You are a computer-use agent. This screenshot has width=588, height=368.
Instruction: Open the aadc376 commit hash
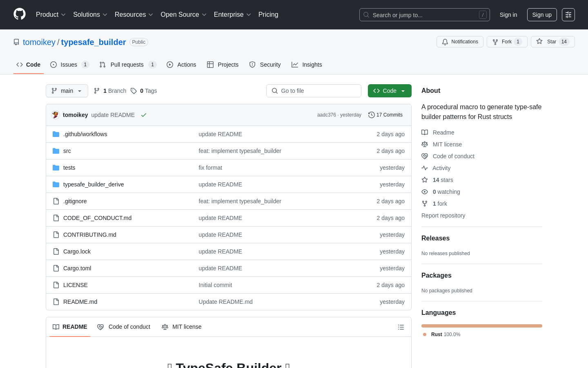pos(327,115)
